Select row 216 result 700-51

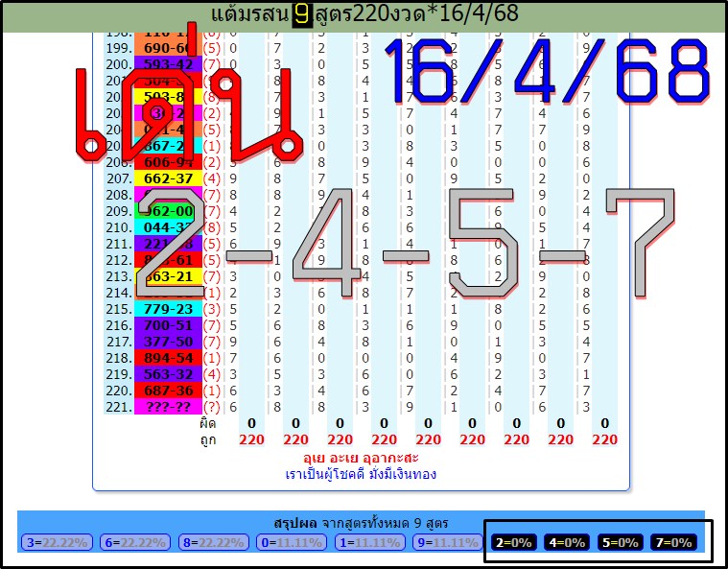coord(167,325)
